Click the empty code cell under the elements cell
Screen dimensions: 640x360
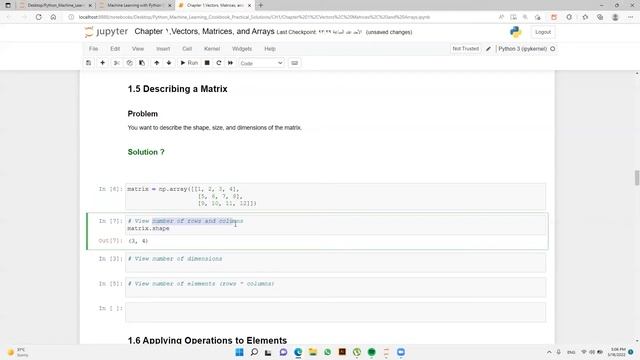(x=336, y=312)
